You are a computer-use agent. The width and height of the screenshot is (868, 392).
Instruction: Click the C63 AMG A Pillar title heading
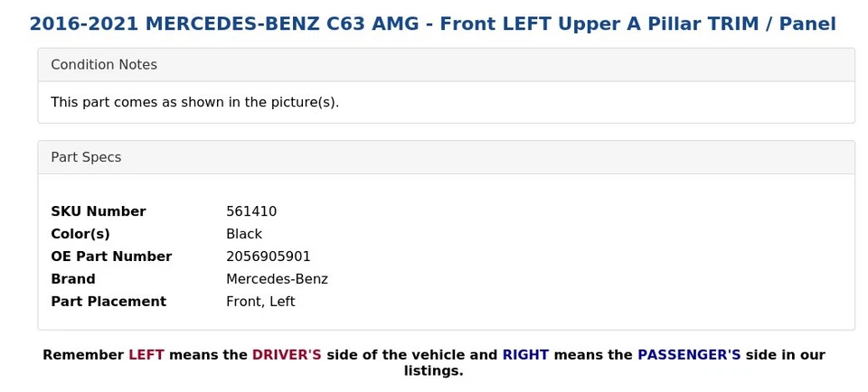(x=432, y=24)
